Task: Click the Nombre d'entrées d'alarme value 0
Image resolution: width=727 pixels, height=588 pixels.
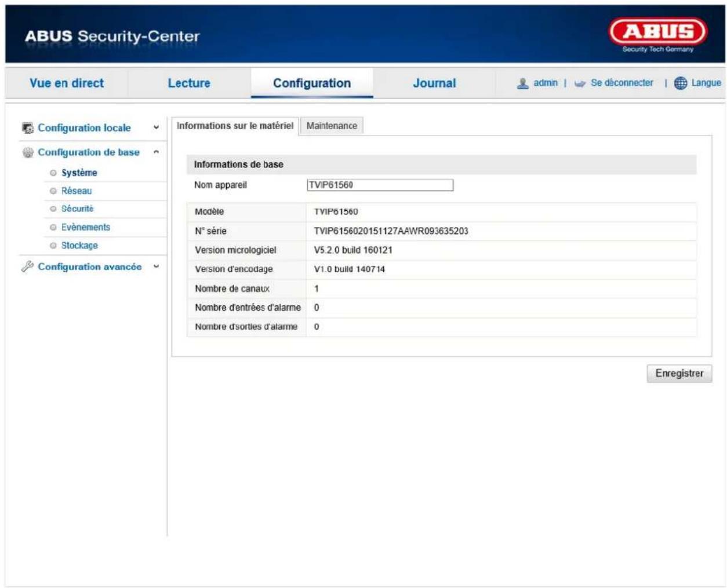Action: (x=317, y=307)
